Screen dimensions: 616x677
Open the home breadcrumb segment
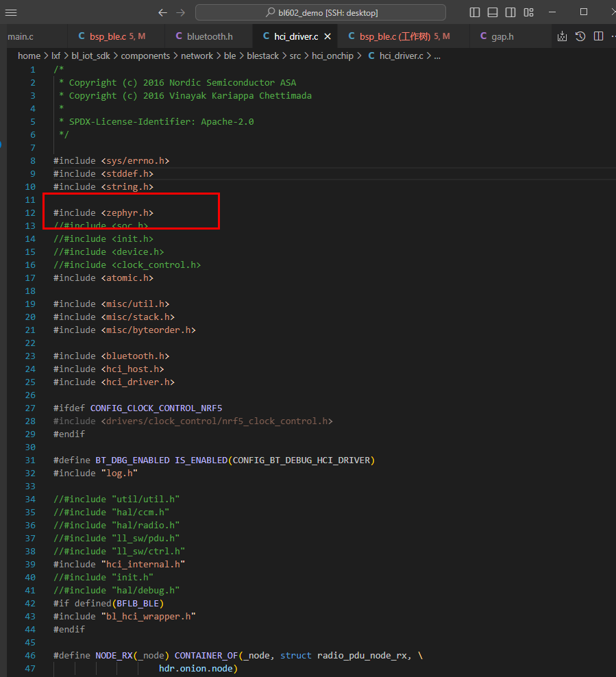point(29,56)
